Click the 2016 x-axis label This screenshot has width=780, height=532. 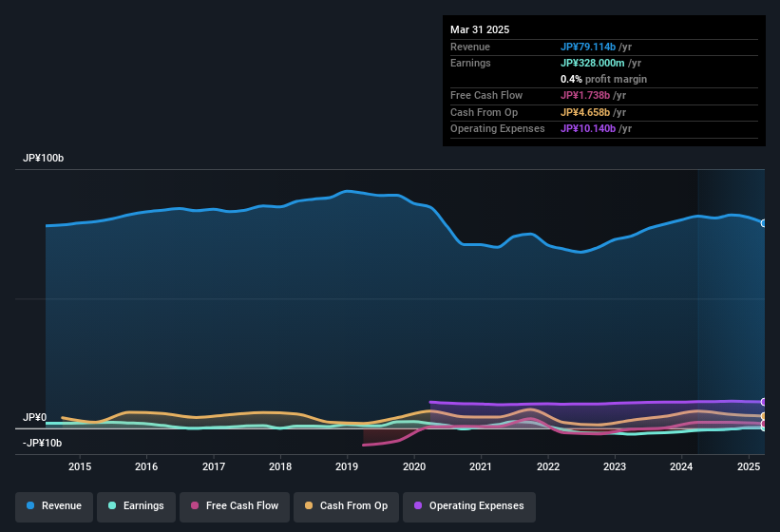click(146, 466)
